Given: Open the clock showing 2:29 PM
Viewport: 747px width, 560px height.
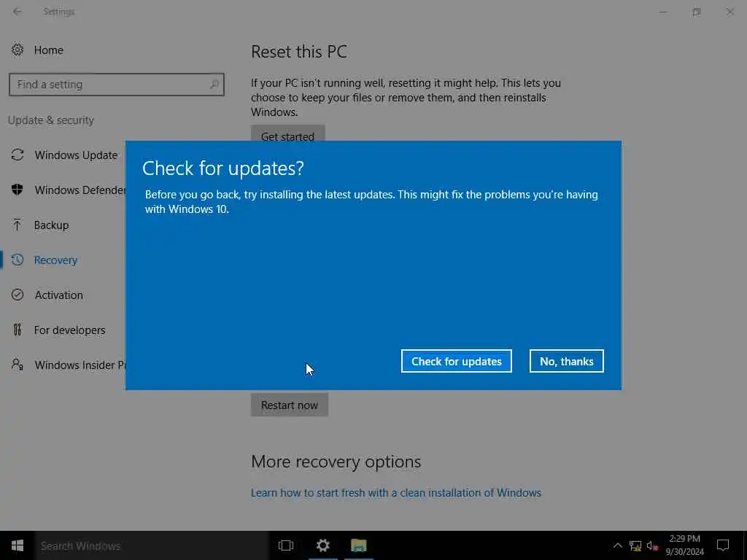Looking at the screenshot, I should click(x=684, y=545).
